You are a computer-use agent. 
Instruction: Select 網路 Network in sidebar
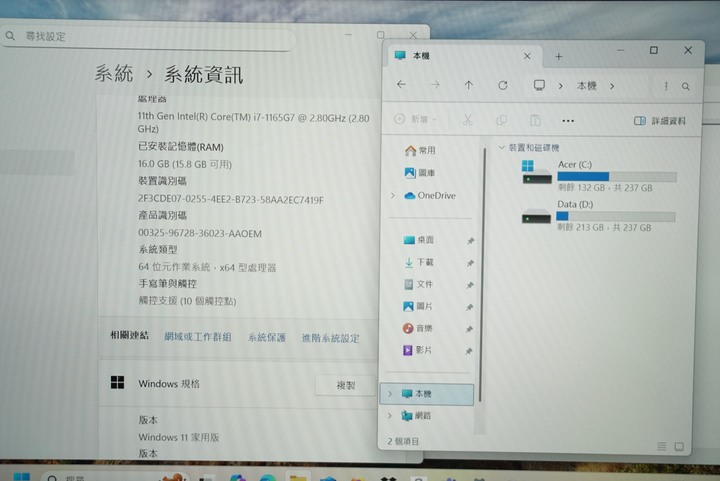[416, 416]
